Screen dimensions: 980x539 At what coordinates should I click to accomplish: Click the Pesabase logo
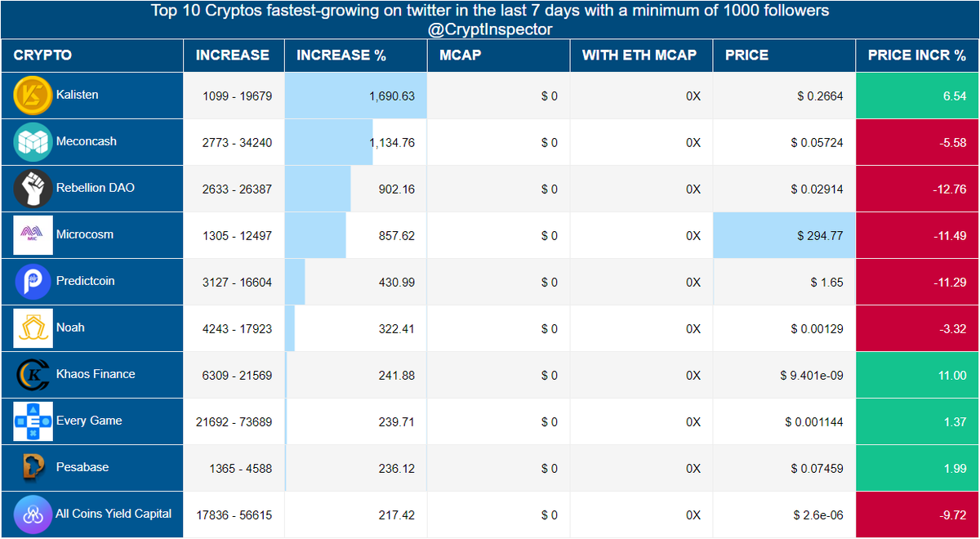(x=33, y=468)
